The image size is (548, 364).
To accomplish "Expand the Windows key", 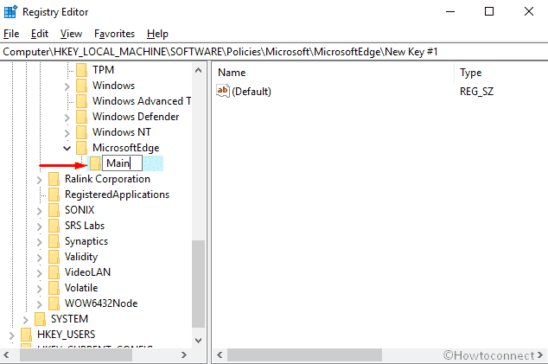I will [67, 86].
